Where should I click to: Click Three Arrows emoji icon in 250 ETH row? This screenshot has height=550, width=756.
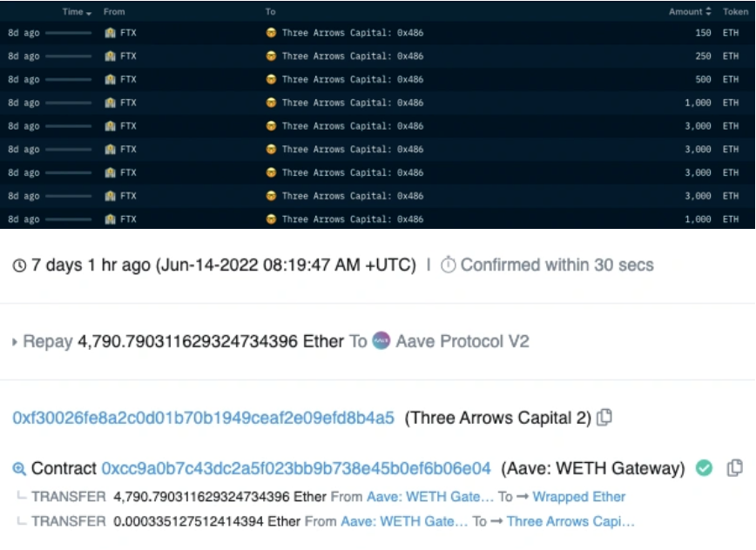(x=271, y=56)
